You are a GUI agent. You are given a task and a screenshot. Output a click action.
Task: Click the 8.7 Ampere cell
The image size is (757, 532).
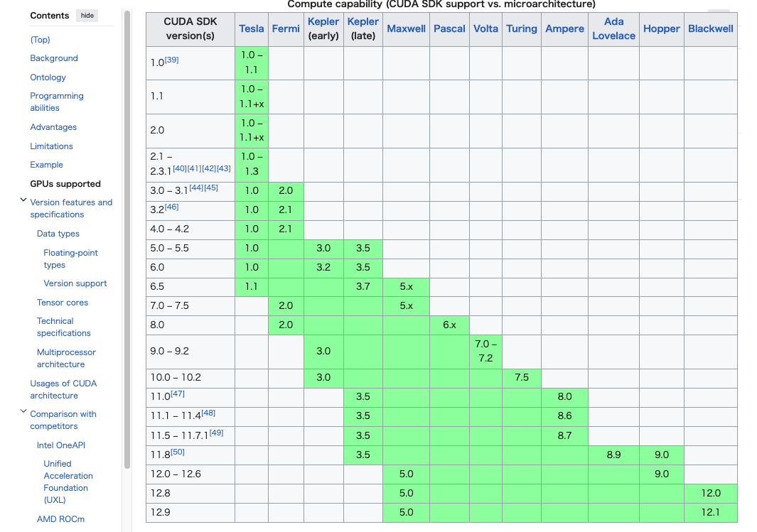565,435
